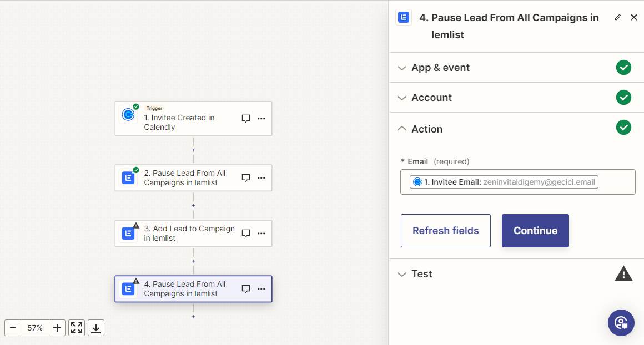Open more options menu for step 3
The width and height of the screenshot is (644, 345).
point(261,233)
